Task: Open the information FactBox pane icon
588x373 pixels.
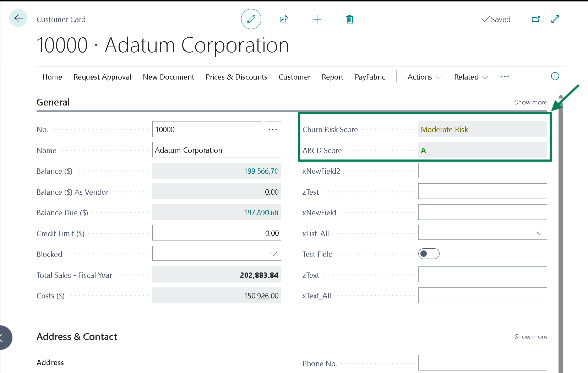Action: 555,76
